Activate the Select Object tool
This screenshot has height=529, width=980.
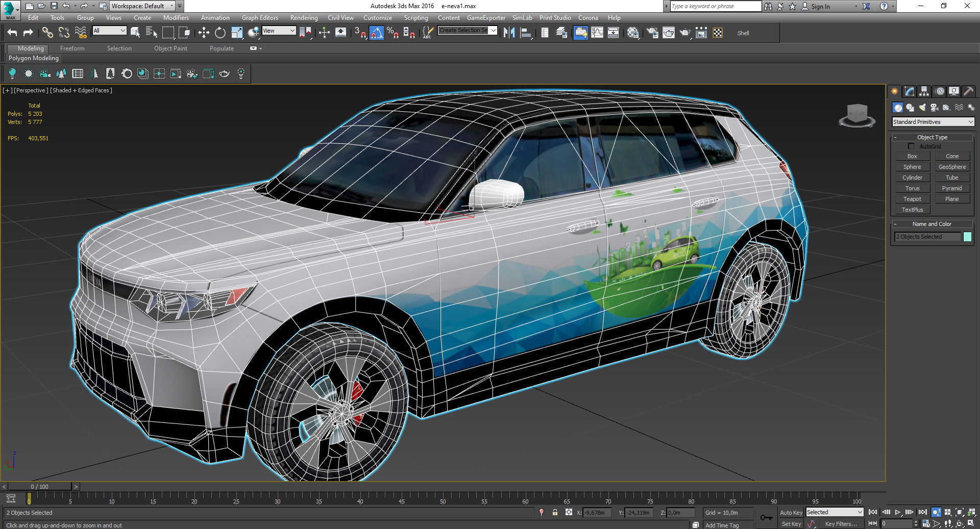click(135, 33)
